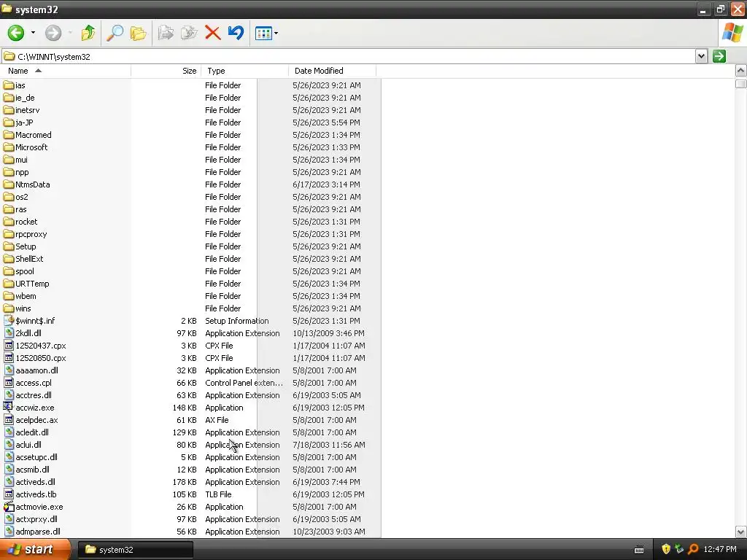Select the Setup folder name

(x=26, y=246)
